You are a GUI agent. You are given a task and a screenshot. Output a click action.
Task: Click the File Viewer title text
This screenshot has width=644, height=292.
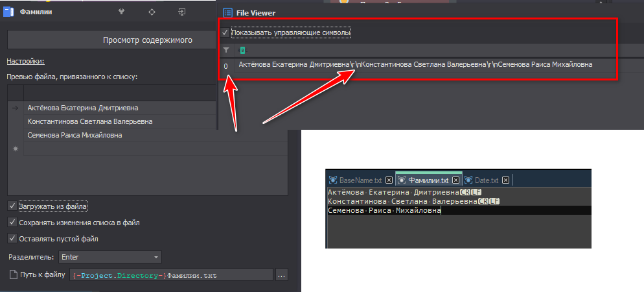click(x=256, y=13)
